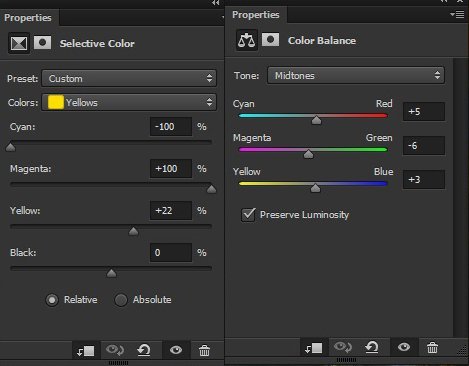This screenshot has width=469, height=366.
Task: Click the Yellow-Blue slider handle
Action: pyautogui.click(x=315, y=188)
